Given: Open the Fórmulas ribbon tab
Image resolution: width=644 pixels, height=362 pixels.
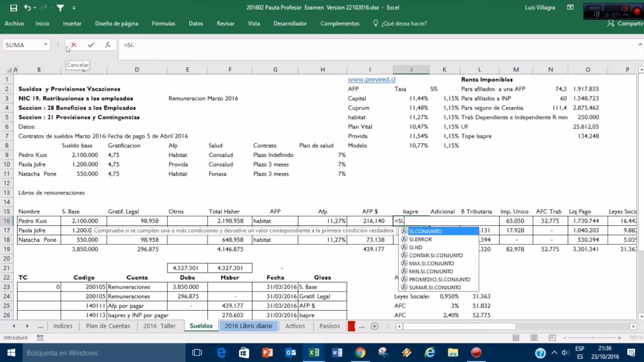Looking at the screenshot, I should (x=164, y=24).
